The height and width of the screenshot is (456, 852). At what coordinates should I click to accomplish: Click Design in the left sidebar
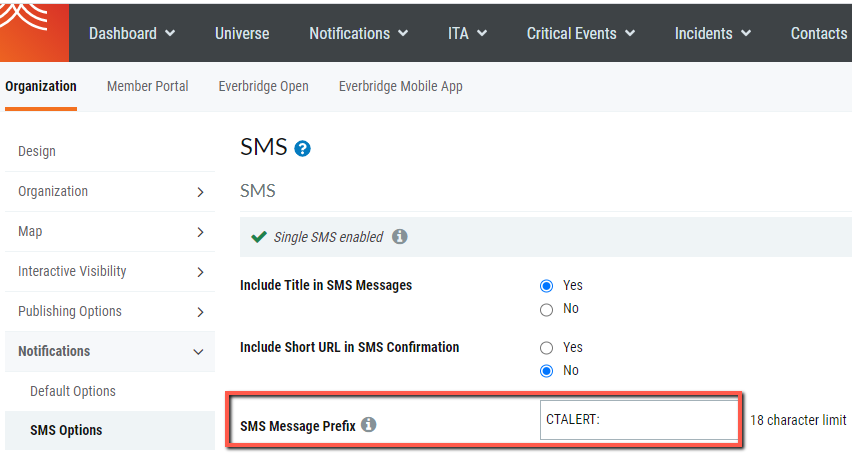[37, 152]
